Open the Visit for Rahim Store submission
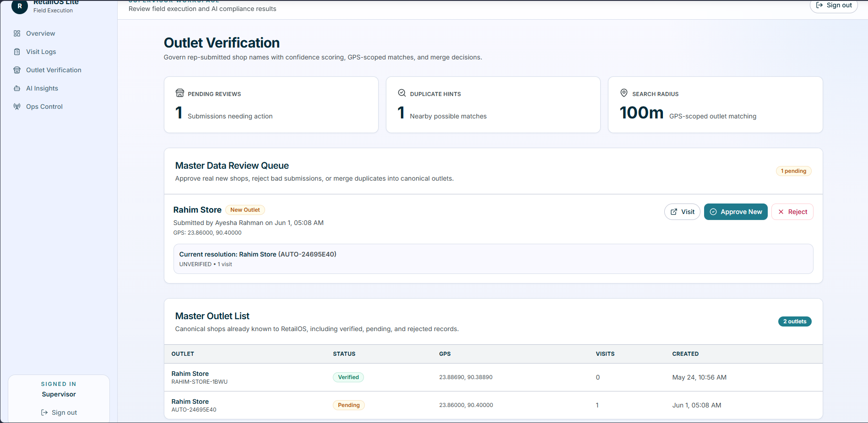 pyautogui.click(x=682, y=212)
